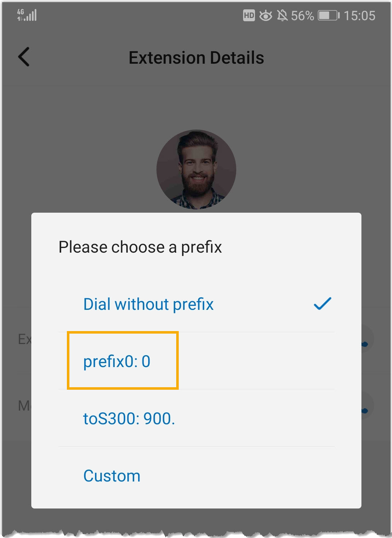Tap the 56% battery percentage text
This screenshot has height=538, width=392.
tap(302, 15)
